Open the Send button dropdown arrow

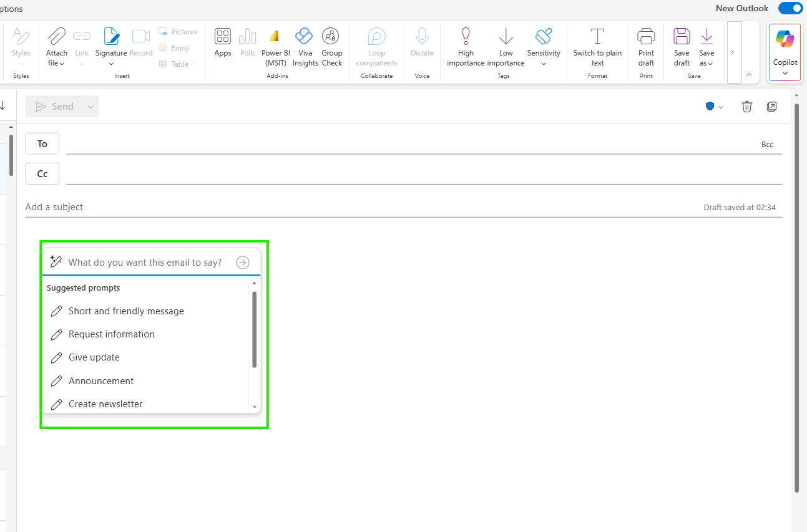[90, 106]
